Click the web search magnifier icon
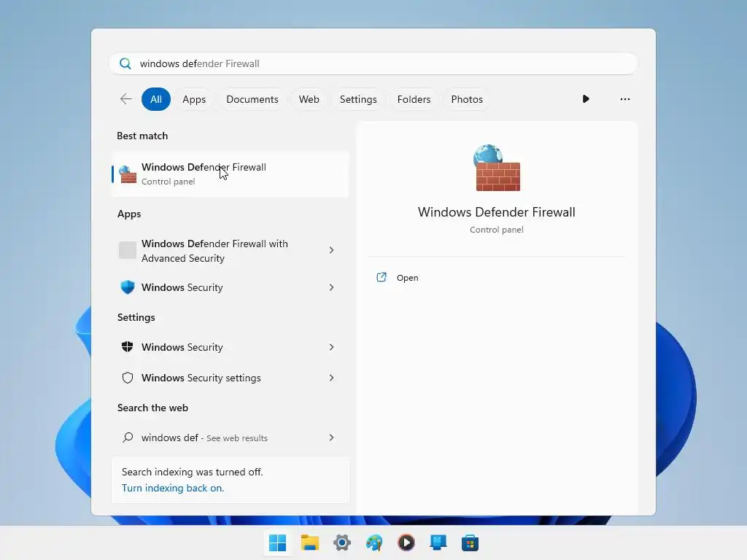747x560 pixels. pos(127,437)
